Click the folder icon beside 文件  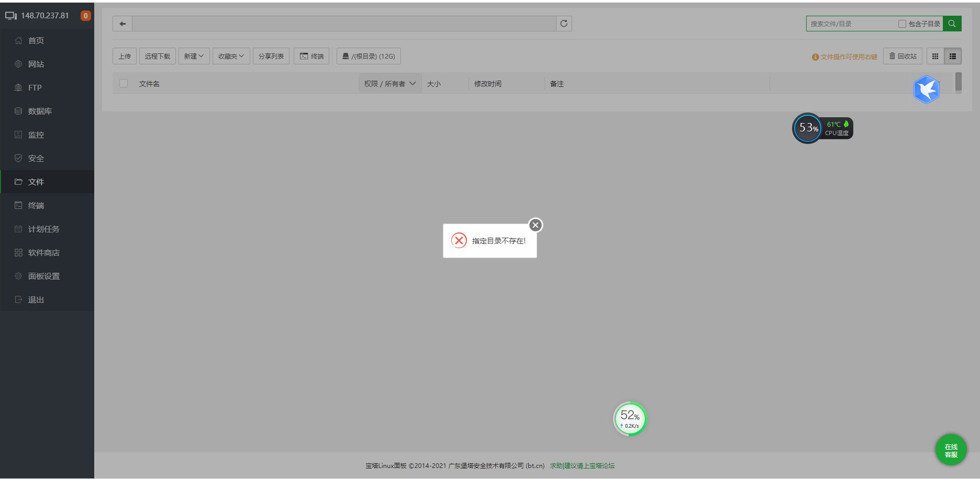pyautogui.click(x=18, y=182)
